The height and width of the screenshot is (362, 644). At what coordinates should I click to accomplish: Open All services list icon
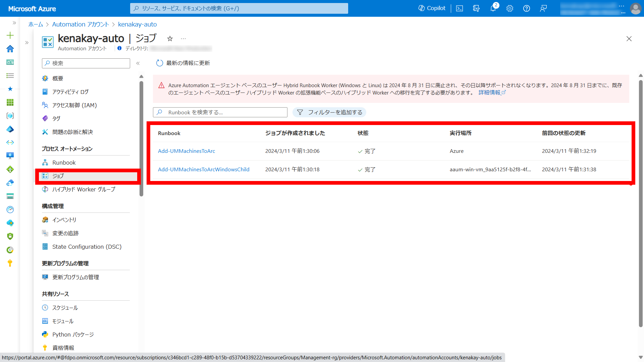[10, 75]
